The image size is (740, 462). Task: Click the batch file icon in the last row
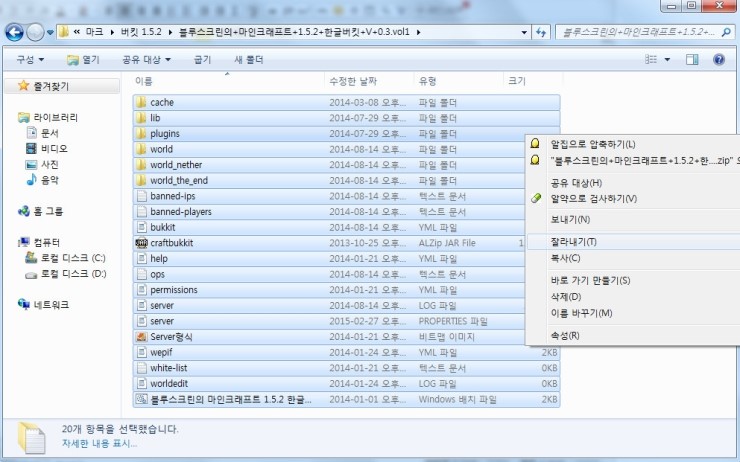coord(141,399)
